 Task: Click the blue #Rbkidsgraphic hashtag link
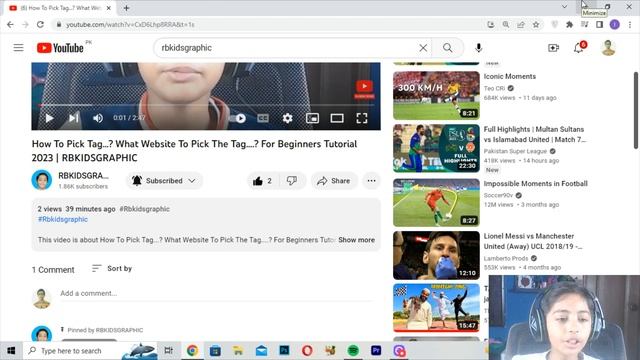click(x=62, y=219)
